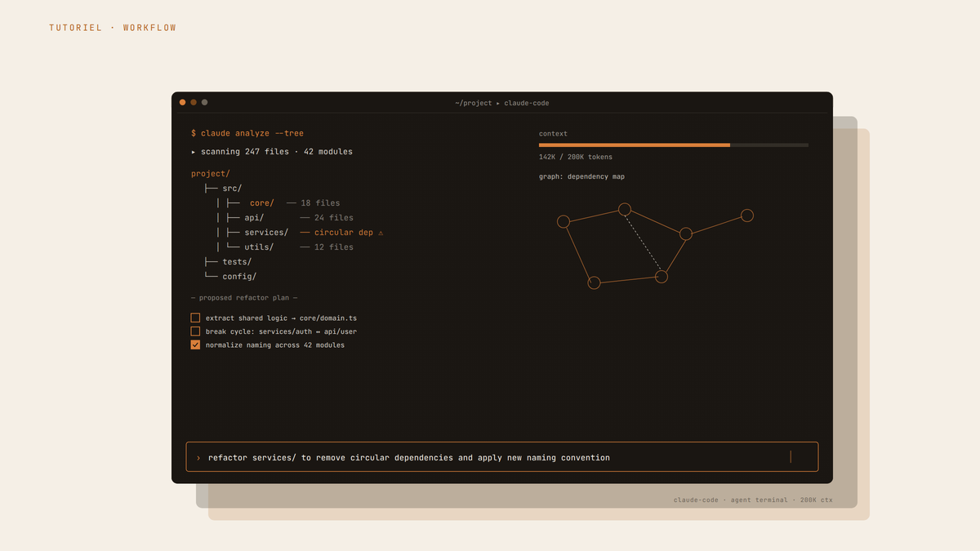Image resolution: width=980 pixels, height=551 pixels.
Task: Click the context token usage progress bar
Action: click(x=674, y=145)
